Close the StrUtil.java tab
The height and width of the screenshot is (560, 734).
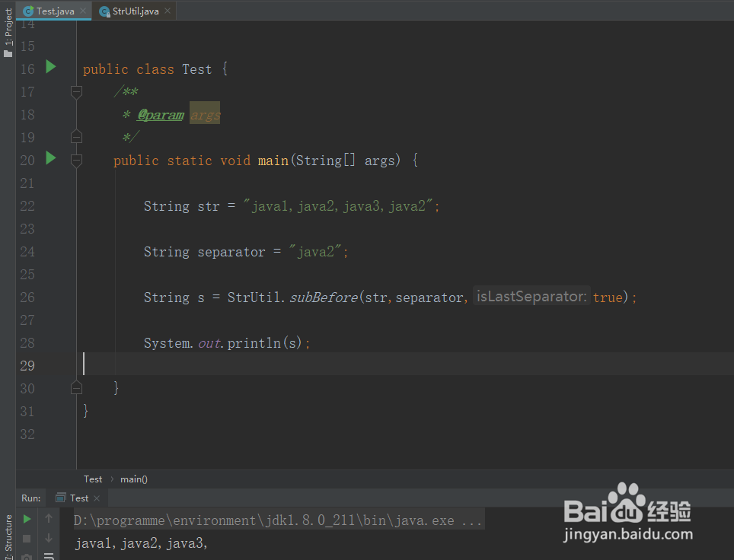[168, 11]
